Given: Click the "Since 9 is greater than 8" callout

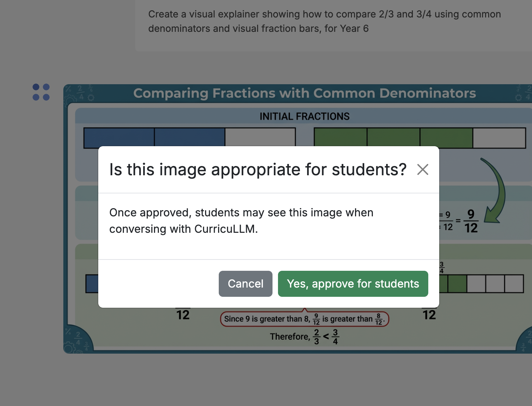Looking at the screenshot, I should click(x=304, y=319).
